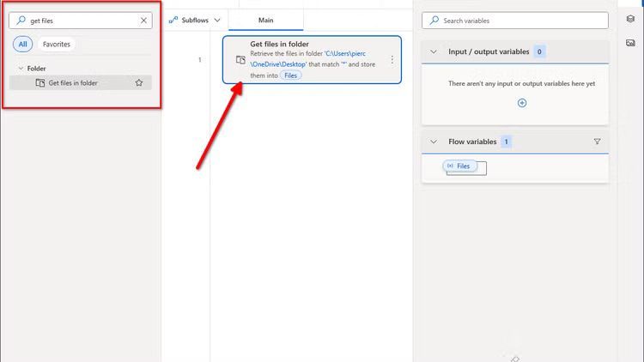Select 'Get files in folder' in the actions list
This screenshot has height=362, width=644.
(73, 83)
